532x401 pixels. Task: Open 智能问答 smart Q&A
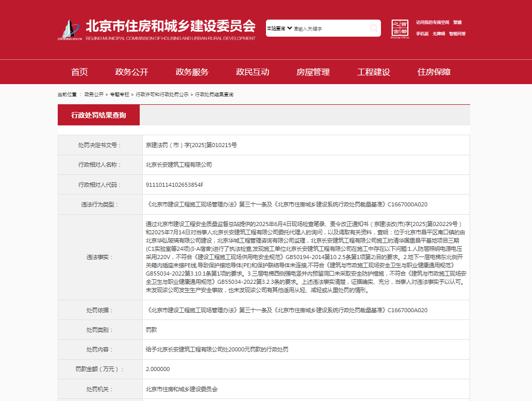(x=457, y=34)
